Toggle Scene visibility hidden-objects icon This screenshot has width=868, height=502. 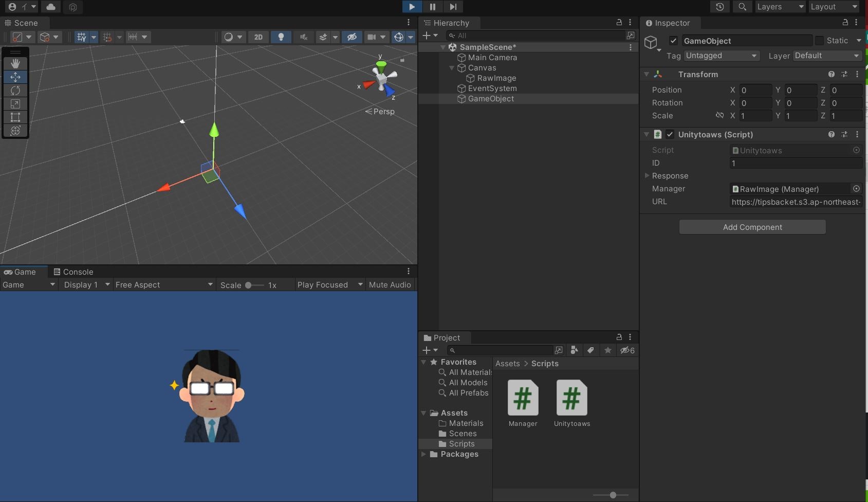pos(352,37)
